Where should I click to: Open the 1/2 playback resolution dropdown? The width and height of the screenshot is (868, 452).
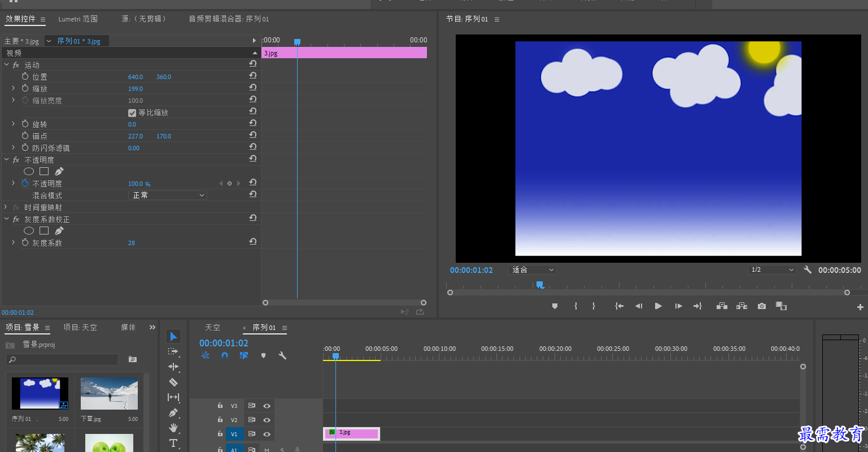(x=772, y=270)
